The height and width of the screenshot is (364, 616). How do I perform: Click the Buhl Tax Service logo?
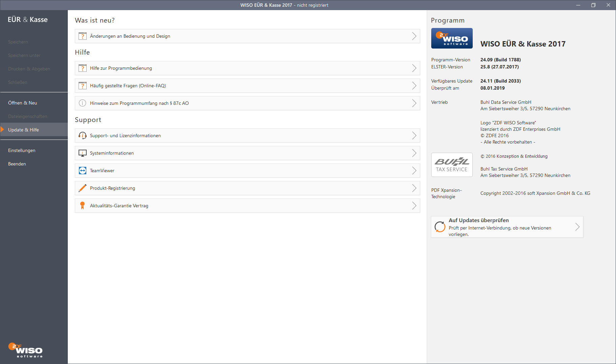point(452,165)
